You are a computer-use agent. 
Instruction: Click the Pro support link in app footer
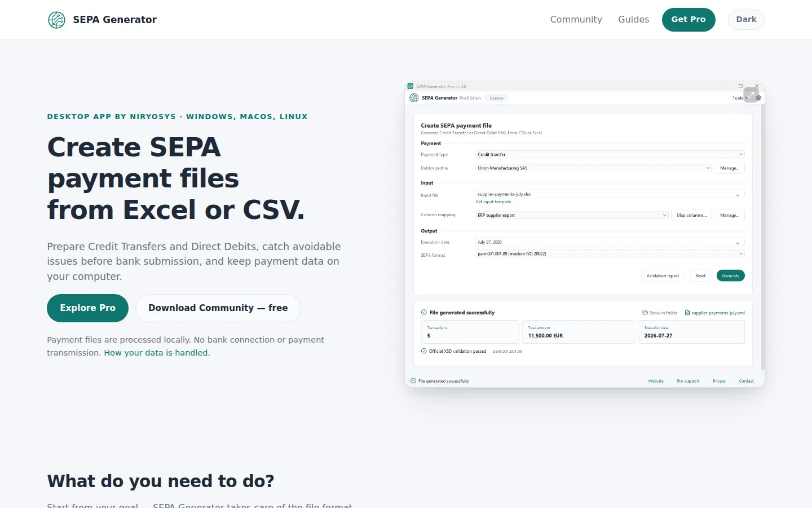coord(688,381)
